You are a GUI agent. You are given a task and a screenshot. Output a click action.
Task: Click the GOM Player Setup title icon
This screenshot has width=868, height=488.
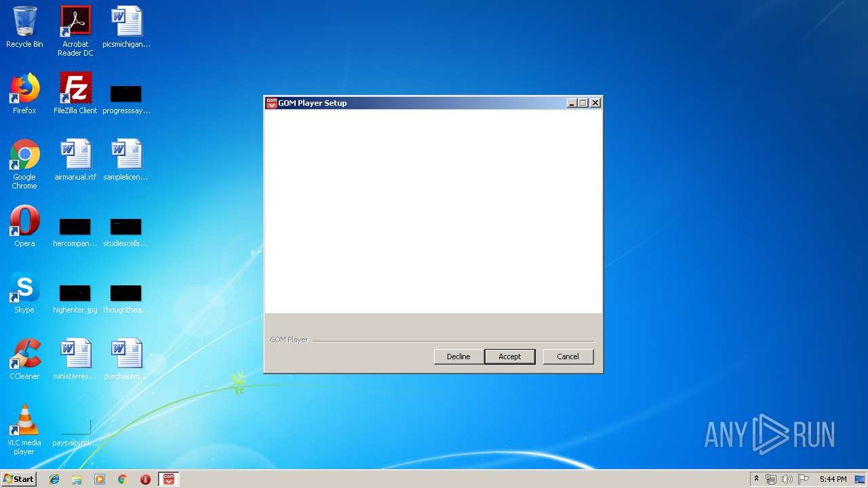pyautogui.click(x=271, y=103)
